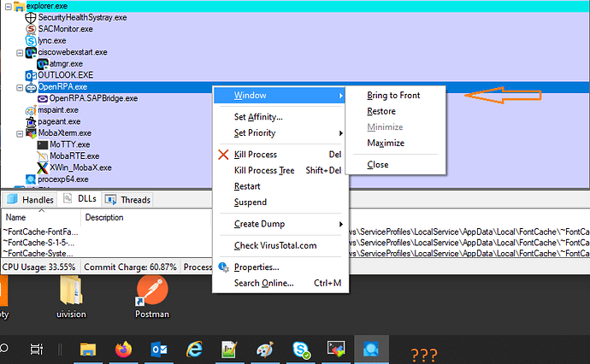The width and height of the screenshot is (590, 364).
Task: Click the explorer.exe folder icon
Action: coord(19,6)
